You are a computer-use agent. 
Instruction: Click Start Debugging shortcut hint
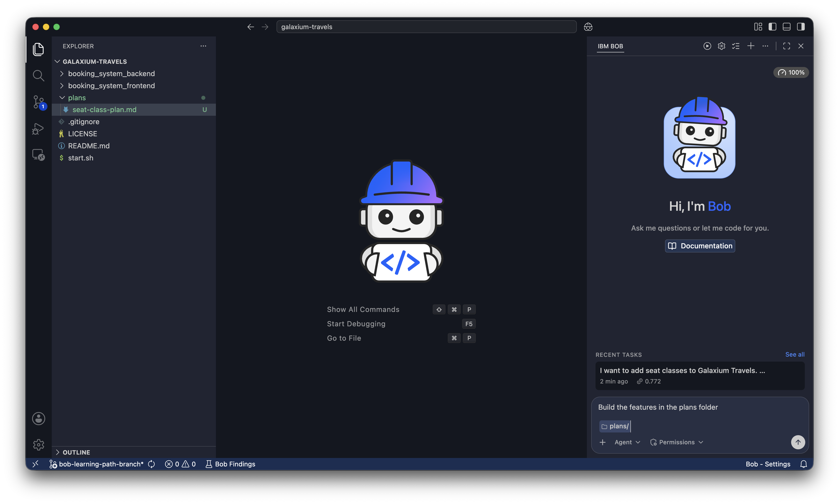coord(356,324)
